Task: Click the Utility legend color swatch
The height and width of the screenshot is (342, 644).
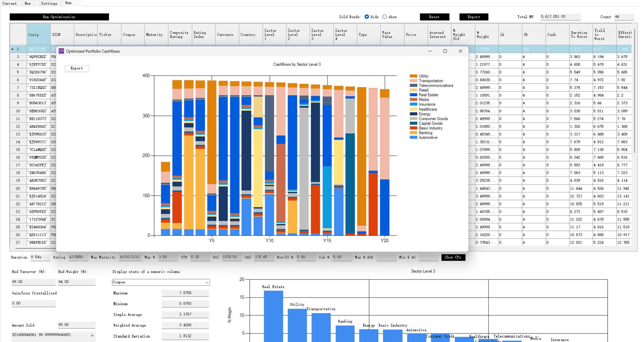Action: click(413, 76)
